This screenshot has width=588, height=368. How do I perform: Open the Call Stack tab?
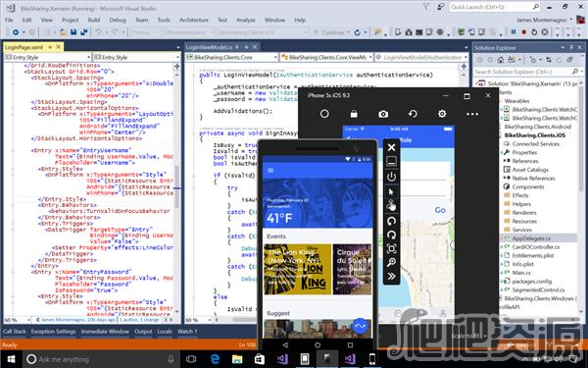(15, 332)
